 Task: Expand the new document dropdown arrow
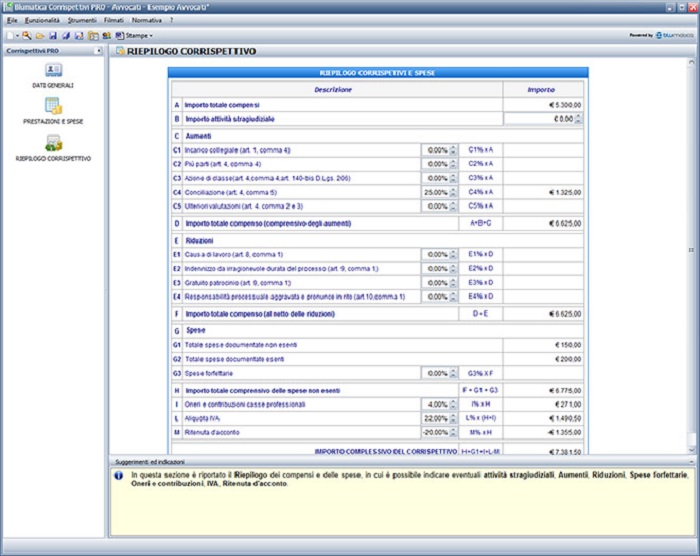pyautogui.click(x=16, y=35)
